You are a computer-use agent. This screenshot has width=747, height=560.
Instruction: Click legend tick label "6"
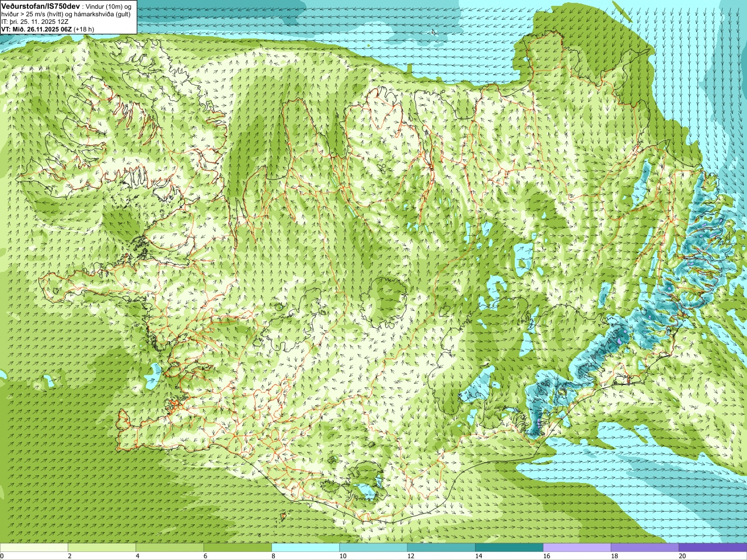pos(205,556)
